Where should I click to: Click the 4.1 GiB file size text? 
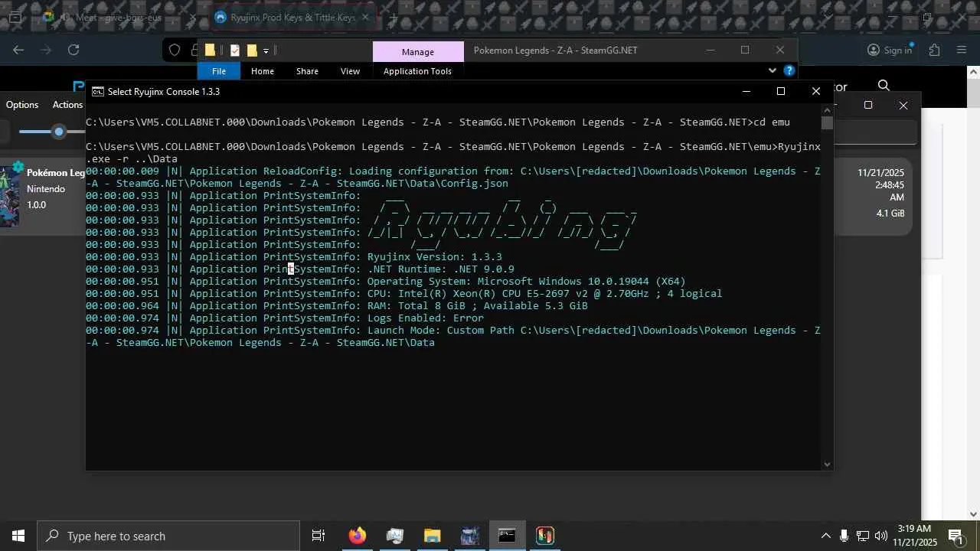pos(890,214)
